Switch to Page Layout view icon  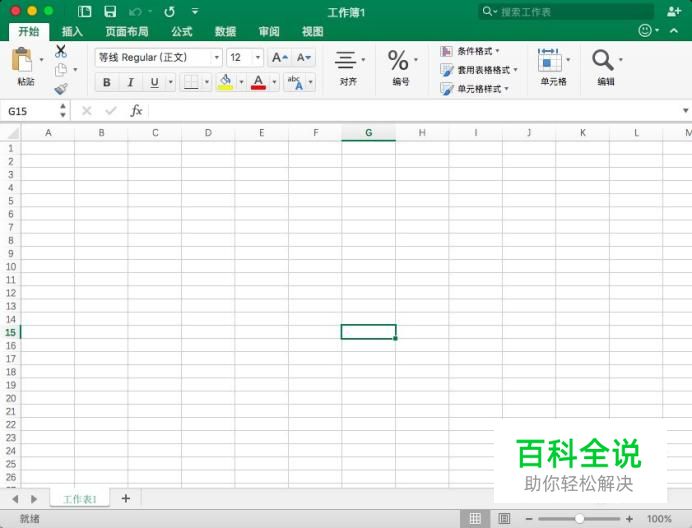click(x=504, y=519)
